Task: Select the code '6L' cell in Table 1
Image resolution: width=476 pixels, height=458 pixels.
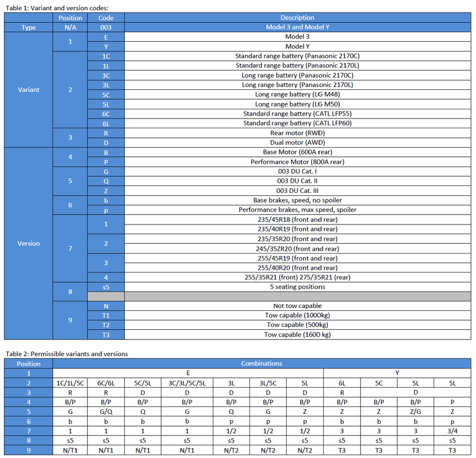Action: point(106,123)
